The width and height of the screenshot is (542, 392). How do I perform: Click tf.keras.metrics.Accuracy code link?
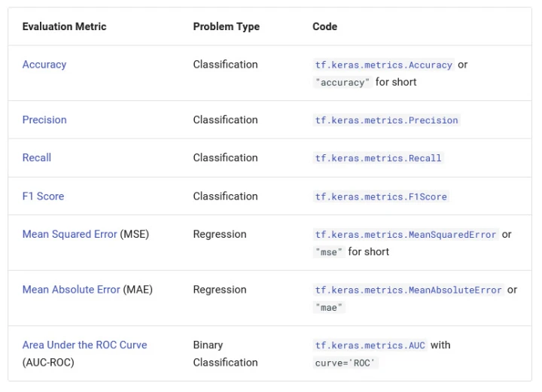click(383, 65)
